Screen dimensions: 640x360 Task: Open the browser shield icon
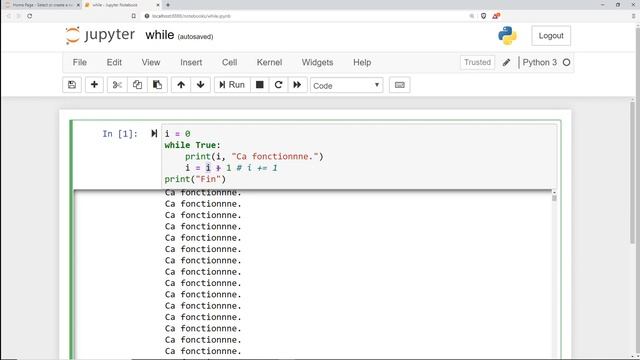point(483,16)
